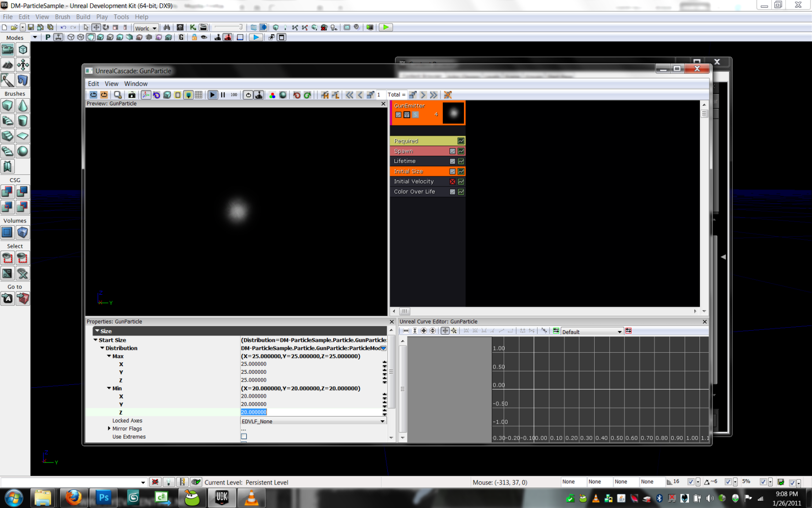Viewport: 812px width, 508px height.
Task: Click Kismet K icon in main toolbar
Action: (x=193, y=27)
